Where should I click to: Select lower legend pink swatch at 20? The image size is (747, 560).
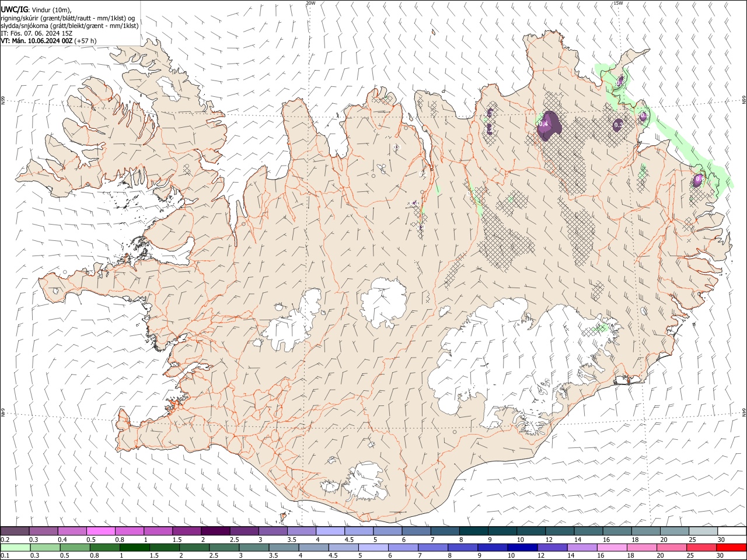click(671, 547)
